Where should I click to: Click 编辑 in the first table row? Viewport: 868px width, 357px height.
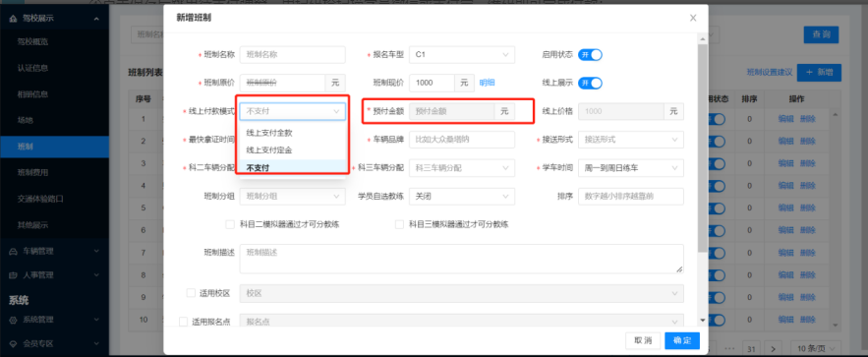coord(785,118)
